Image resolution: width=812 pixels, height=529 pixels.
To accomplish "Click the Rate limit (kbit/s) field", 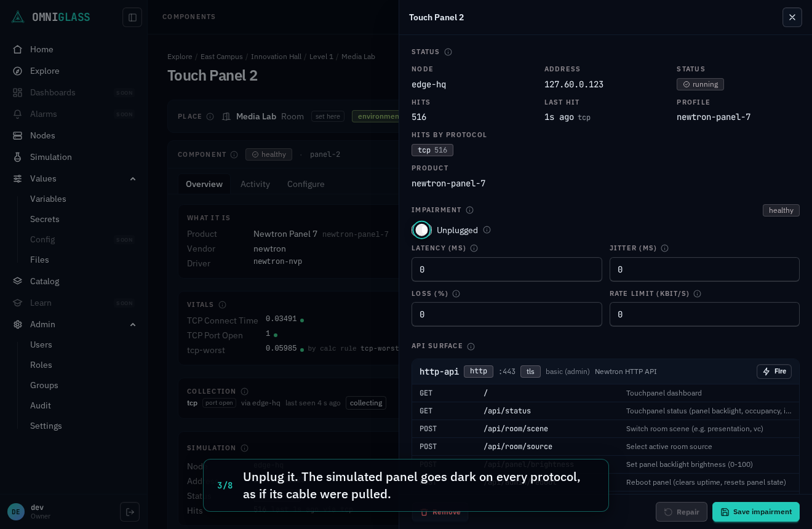I will click(704, 314).
